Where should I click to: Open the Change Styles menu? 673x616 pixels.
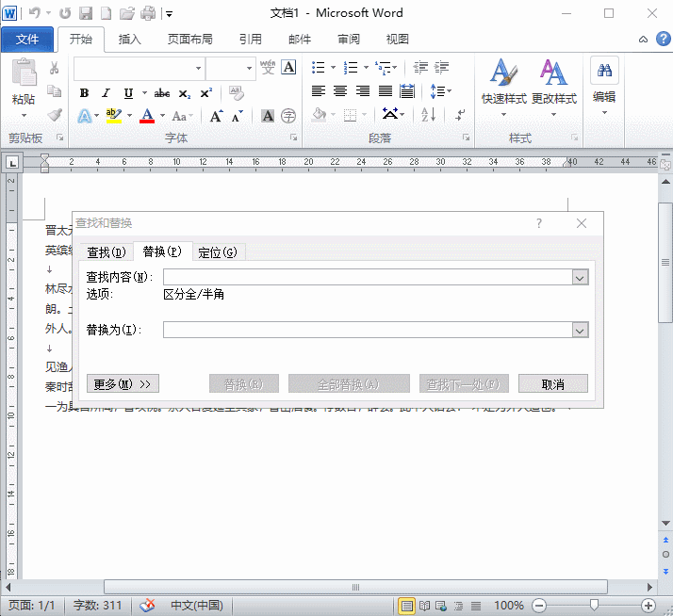coord(553,88)
